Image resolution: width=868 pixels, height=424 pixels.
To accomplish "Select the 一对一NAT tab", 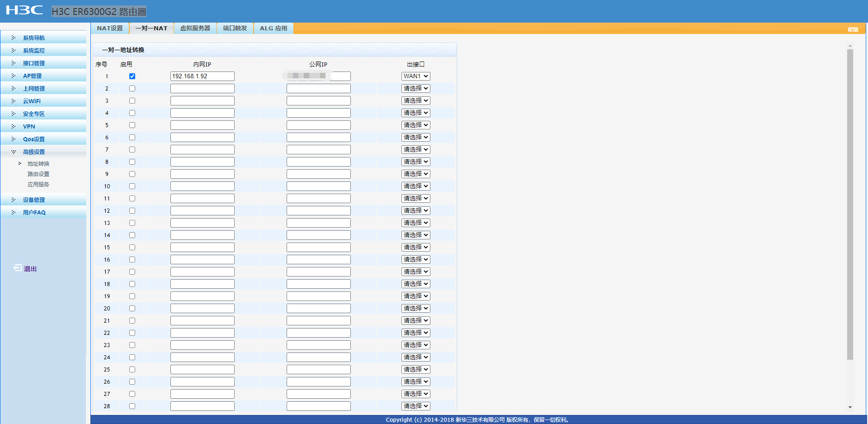I will click(x=151, y=28).
